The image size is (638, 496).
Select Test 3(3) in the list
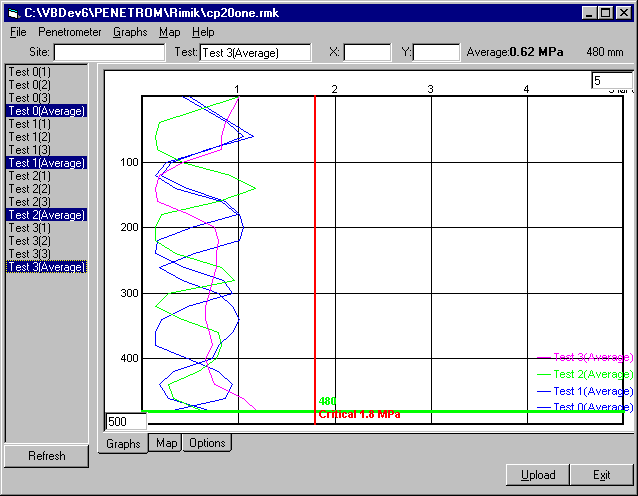46,254
